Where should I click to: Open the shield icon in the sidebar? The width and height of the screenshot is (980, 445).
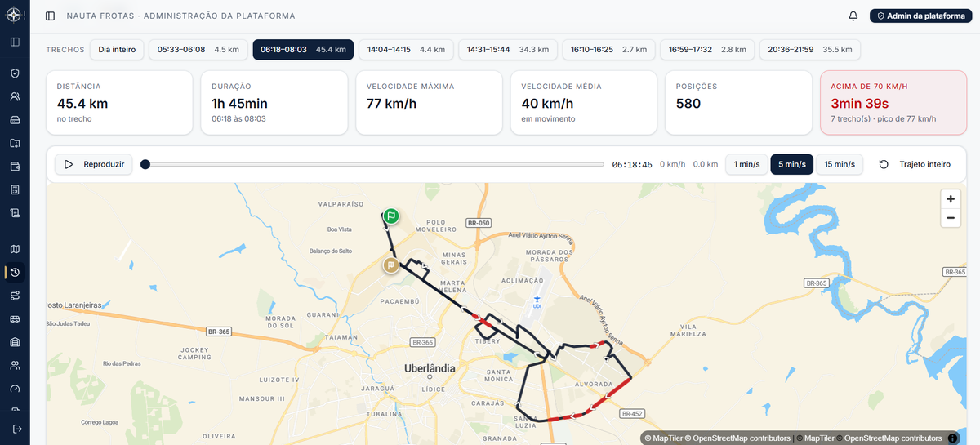[x=15, y=73]
